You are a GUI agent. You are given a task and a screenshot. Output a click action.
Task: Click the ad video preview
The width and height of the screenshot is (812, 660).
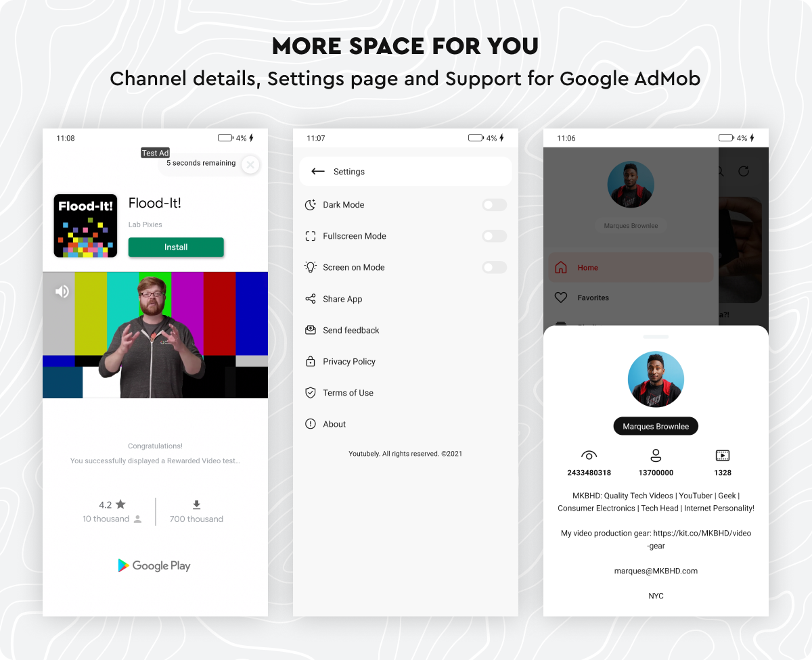click(x=155, y=335)
